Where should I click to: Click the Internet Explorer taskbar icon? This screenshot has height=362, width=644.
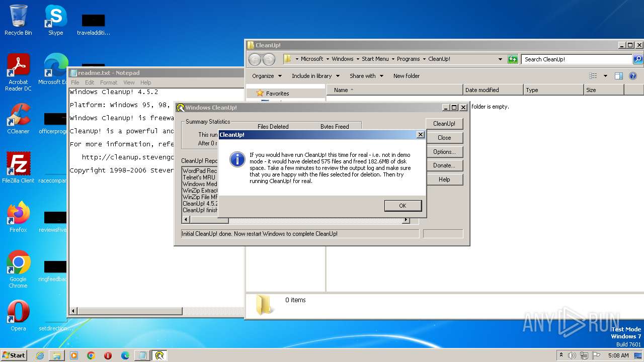pos(40,355)
